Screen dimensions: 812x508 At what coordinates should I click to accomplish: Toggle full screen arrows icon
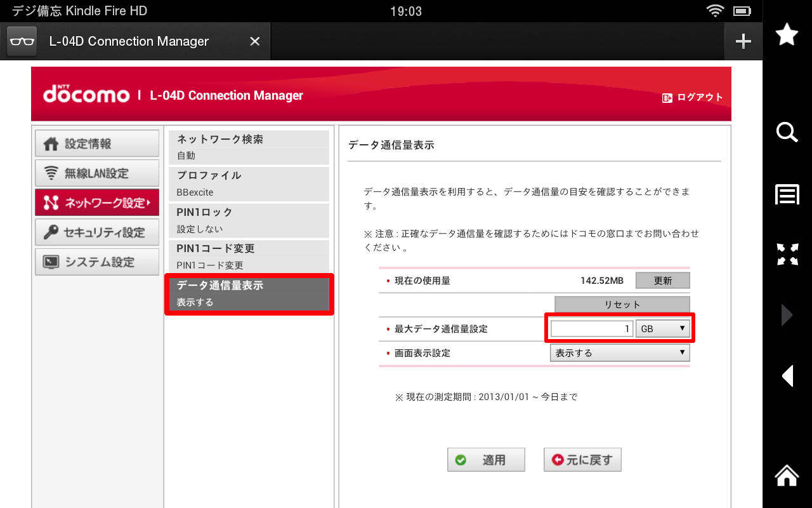coord(787,254)
